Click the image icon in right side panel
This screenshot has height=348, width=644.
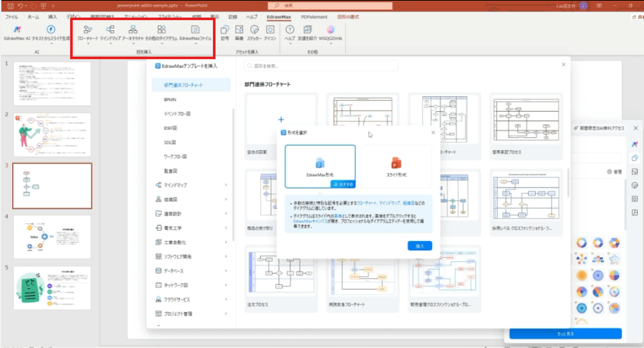(635, 172)
